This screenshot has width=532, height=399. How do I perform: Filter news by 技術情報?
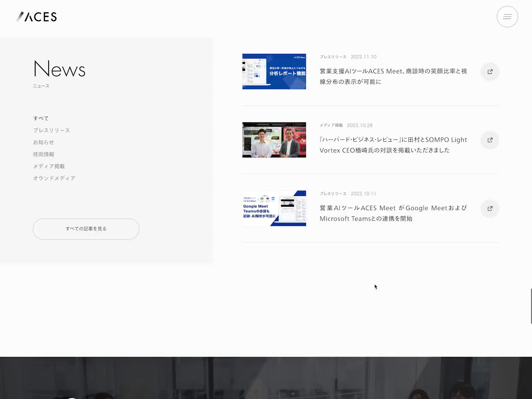click(44, 154)
